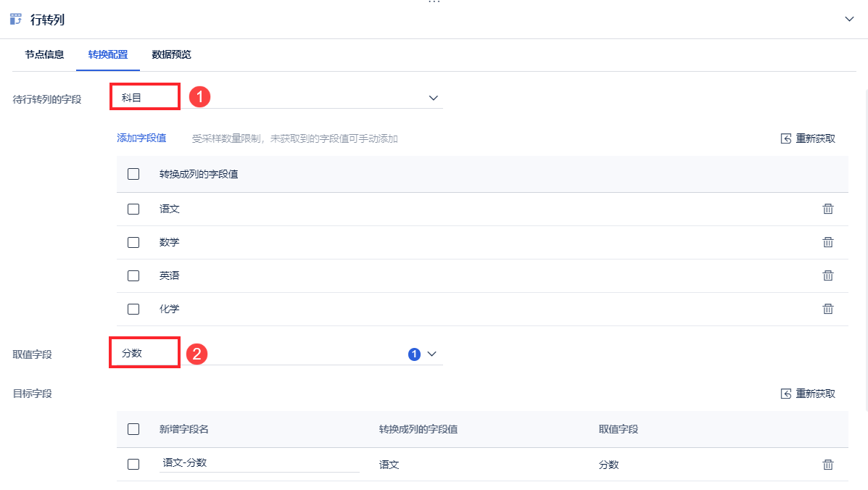
Task: Delete the 语文 field value row
Action: coord(827,209)
